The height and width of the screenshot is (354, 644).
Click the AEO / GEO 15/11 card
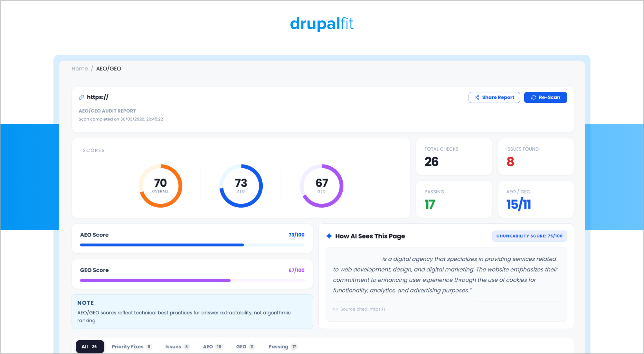point(536,200)
